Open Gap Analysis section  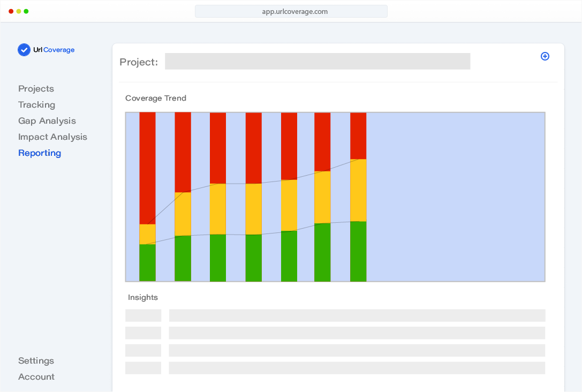point(47,121)
